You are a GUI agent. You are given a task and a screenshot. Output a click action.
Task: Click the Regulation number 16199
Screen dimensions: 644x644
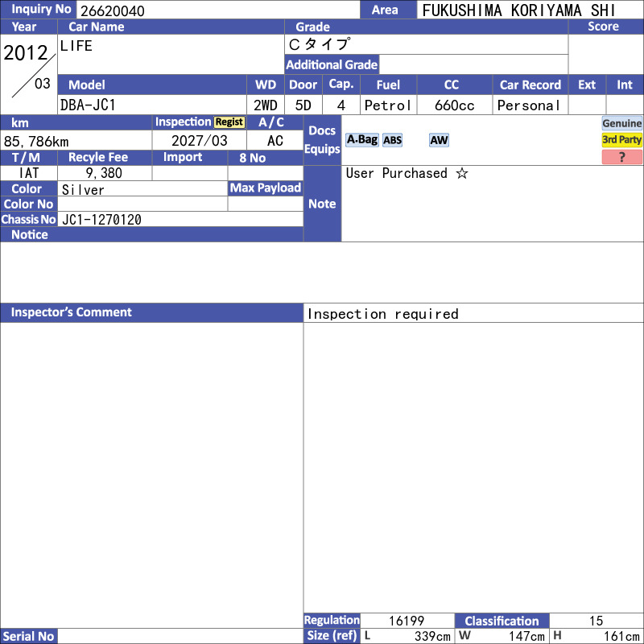tap(407, 621)
